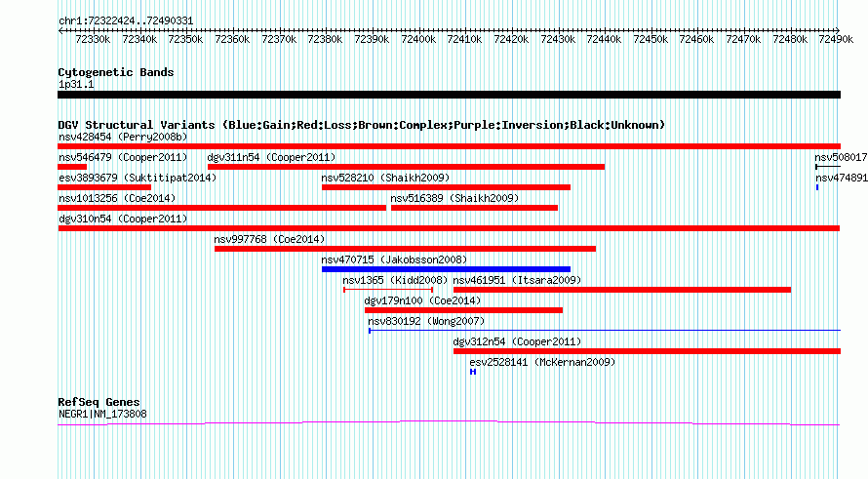Click nsv516389 (Shaikh2009) variant label
Image resolution: width=868 pixels, height=479 pixels.
[x=454, y=198]
